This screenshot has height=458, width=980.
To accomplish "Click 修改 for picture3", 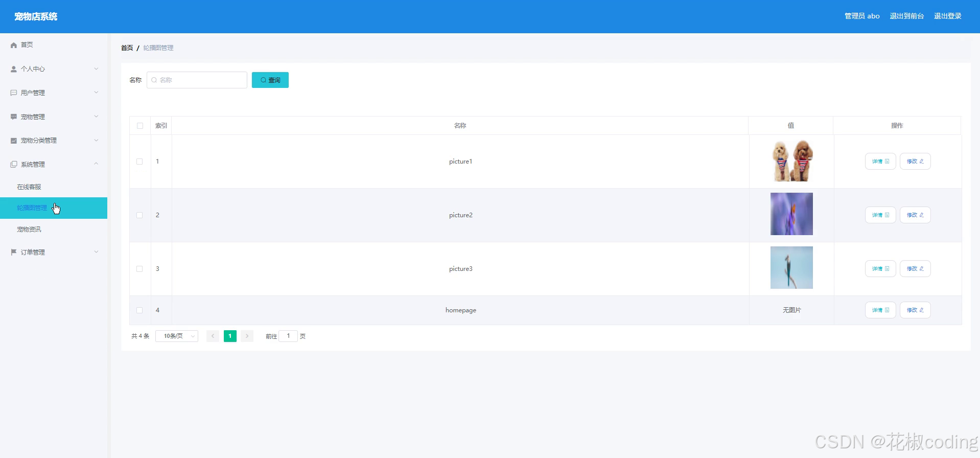I will coord(915,269).
